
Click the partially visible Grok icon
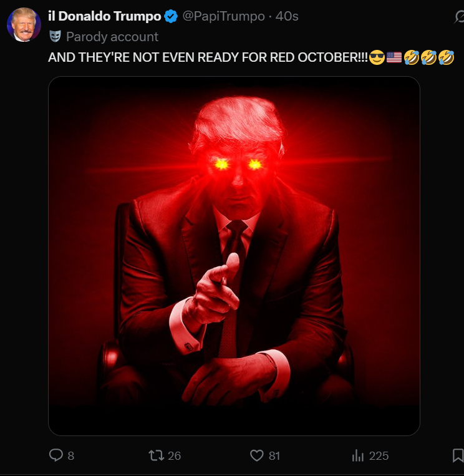coord(459,17)
